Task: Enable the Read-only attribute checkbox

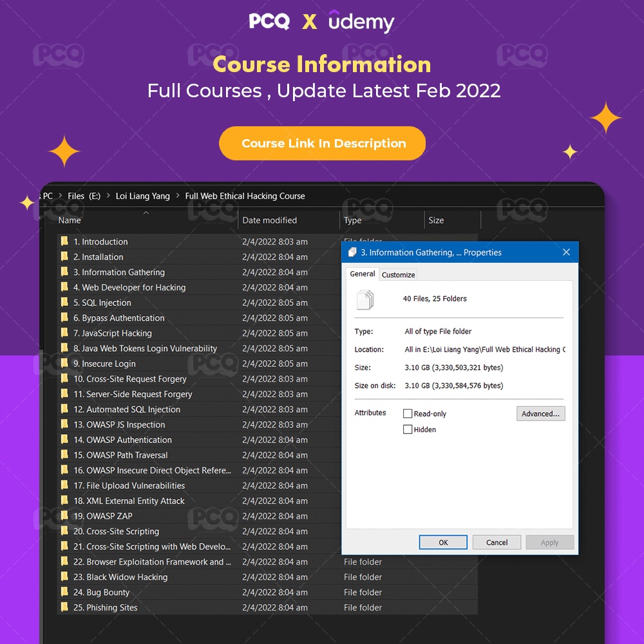Action: coord(408,413)
